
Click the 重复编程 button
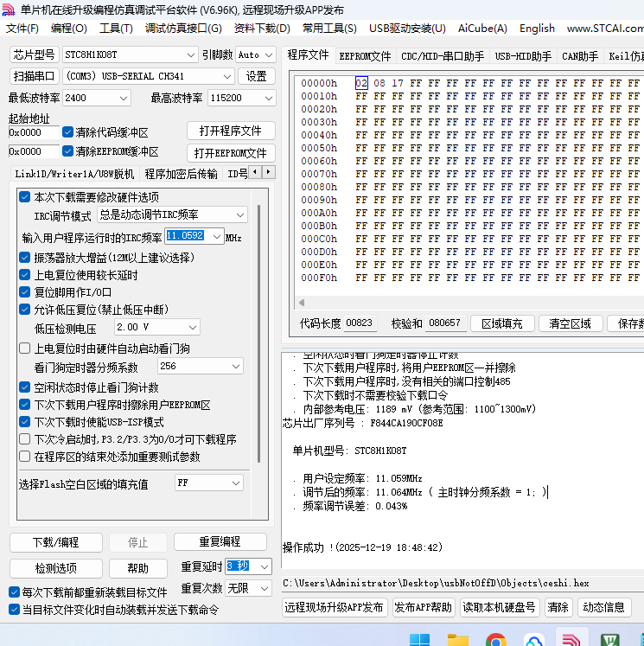tap(220, 541)
